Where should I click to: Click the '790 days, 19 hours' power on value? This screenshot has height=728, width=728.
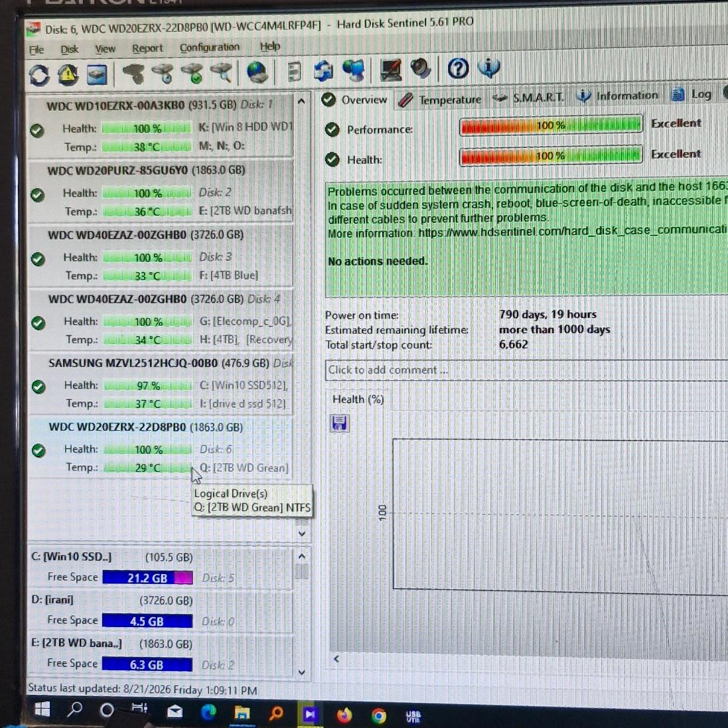548,315
